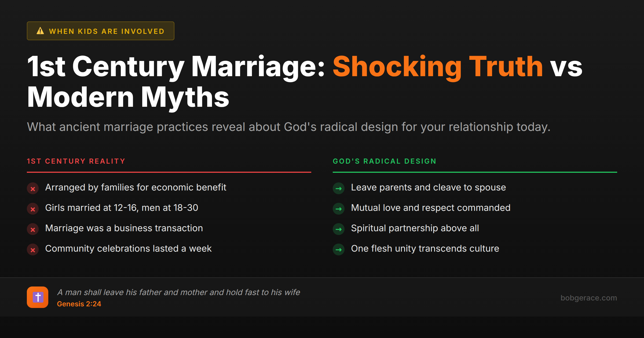Click the green arrow beside 'One flesh unity'
This screenshot has height=338, width=644.
(x=338, y=250)
